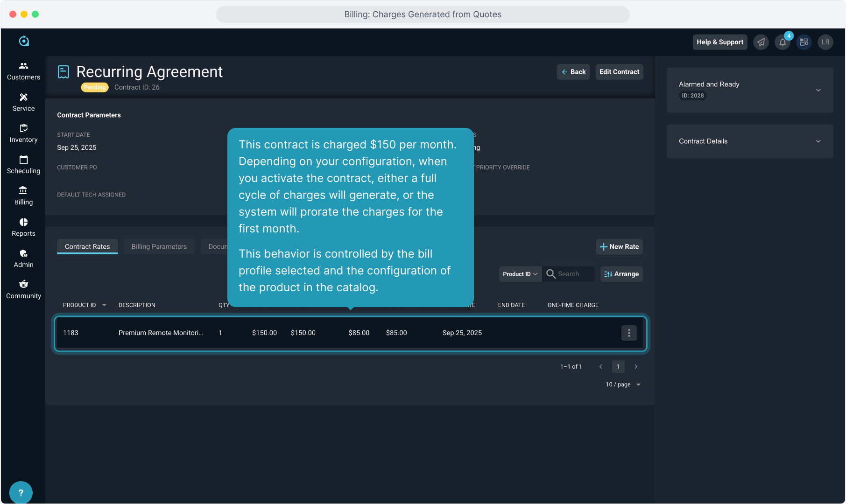
Task: Open the Inventory sidebar icon
Action: pyautogui.click(x=23, y=133)
